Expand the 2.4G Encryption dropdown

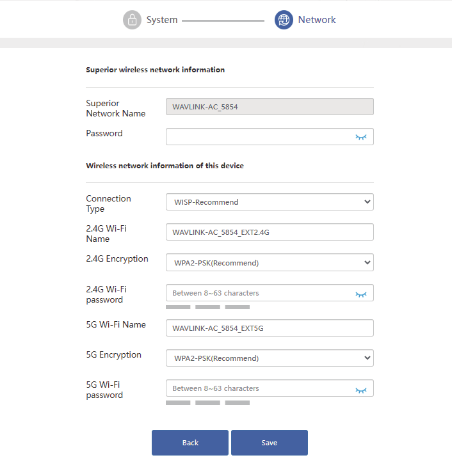tap(270, 262)
